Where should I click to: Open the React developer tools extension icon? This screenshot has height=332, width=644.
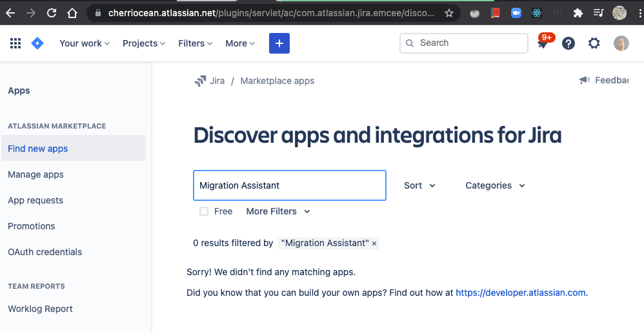tap(536, 13)
